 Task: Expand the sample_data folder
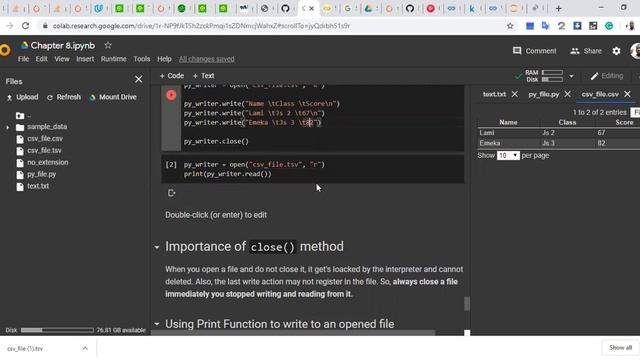tap(8, 127)
